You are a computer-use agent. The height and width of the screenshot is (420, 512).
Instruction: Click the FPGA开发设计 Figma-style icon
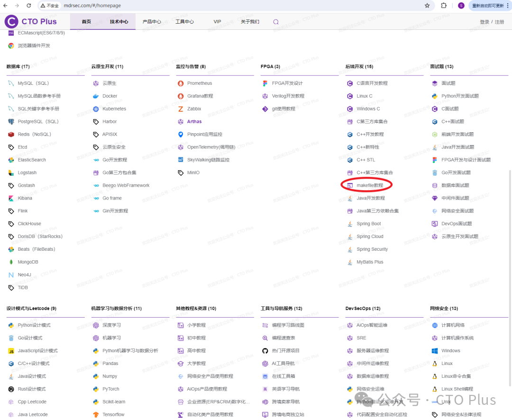click(265, 83)
